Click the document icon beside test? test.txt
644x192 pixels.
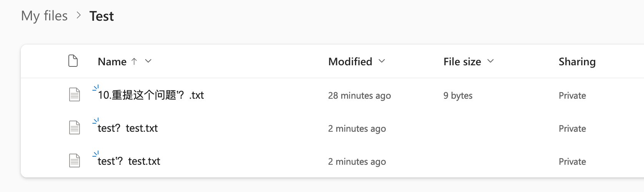tap(75, 127)
